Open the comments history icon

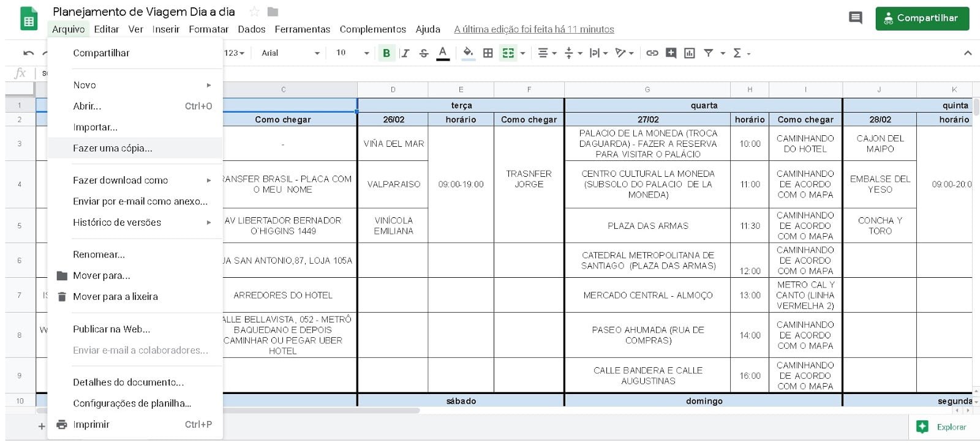pyautogui.click(x=856, y=18)
